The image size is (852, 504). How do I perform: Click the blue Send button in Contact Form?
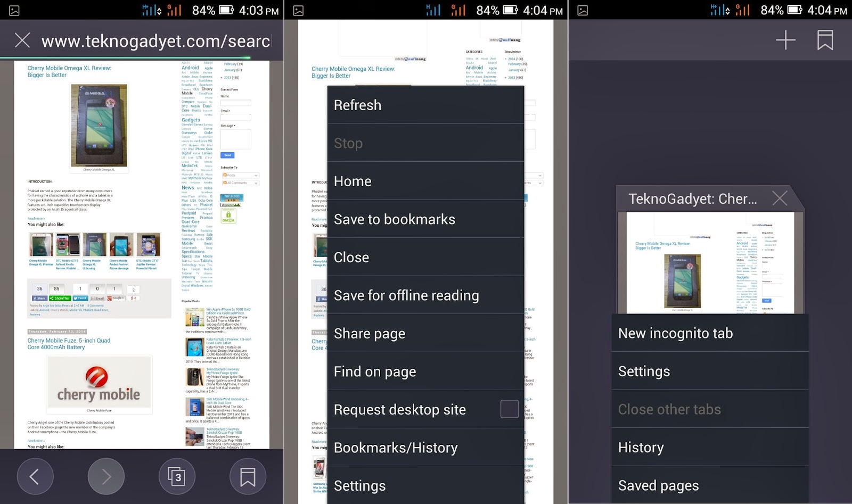(227, 155)
